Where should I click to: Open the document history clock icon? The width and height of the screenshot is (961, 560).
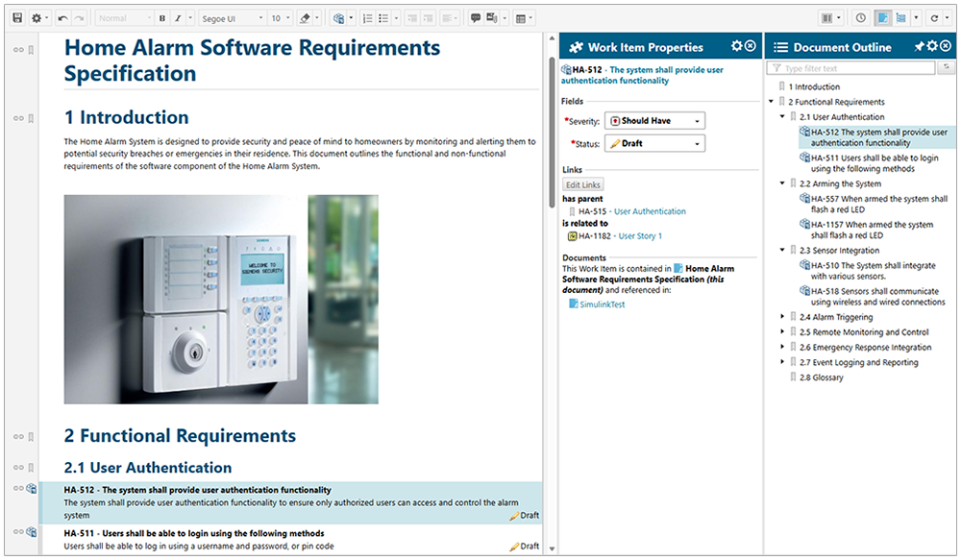coord(860,17)
